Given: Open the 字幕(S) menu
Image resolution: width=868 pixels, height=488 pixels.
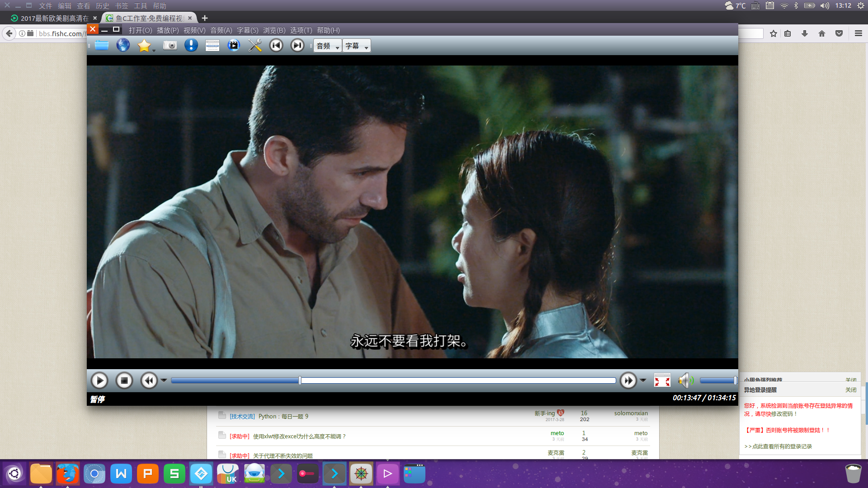Looking at the screenshot, I should (248, 30).
